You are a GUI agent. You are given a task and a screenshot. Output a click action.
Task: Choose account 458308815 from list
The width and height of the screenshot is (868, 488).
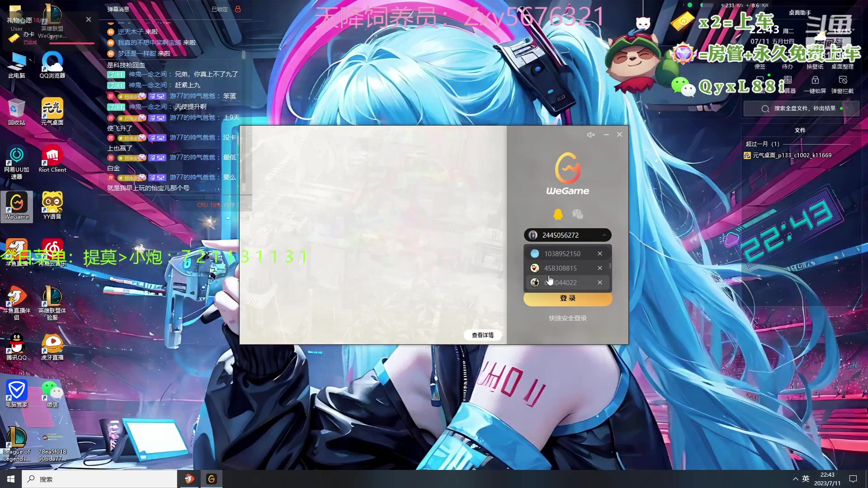click(560, 268)
